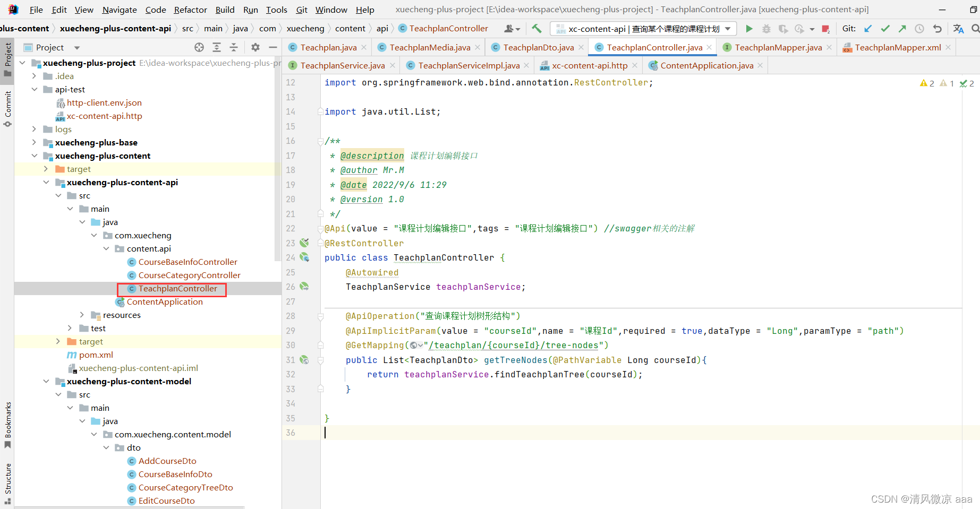Open the translate plugin icon
Image resolution: width=980 pixels, height=509 pixels.
click(x=958, y=29)
